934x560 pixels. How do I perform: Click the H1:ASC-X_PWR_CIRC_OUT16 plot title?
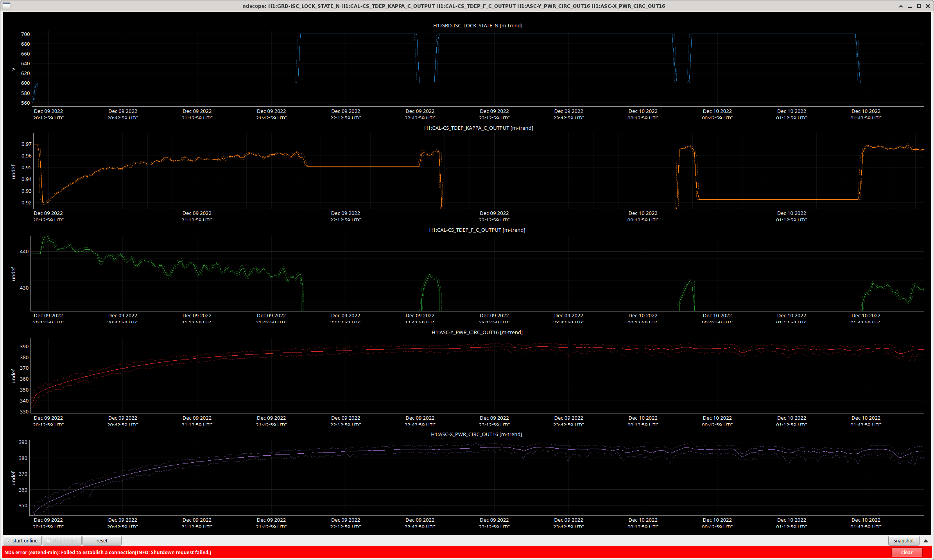[x=476, y=434]
